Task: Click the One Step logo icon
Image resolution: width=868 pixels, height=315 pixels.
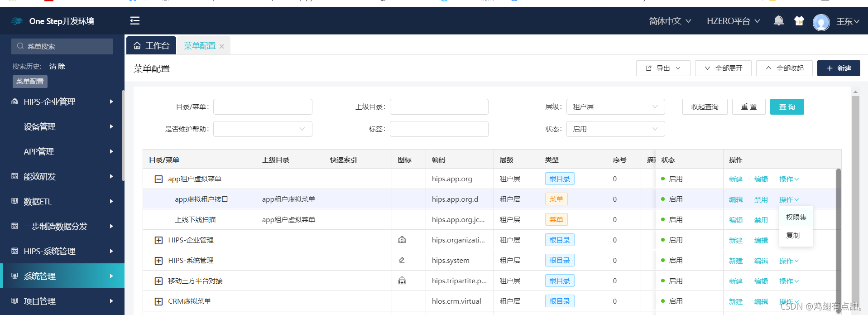Action: click(x=17, y=21)
